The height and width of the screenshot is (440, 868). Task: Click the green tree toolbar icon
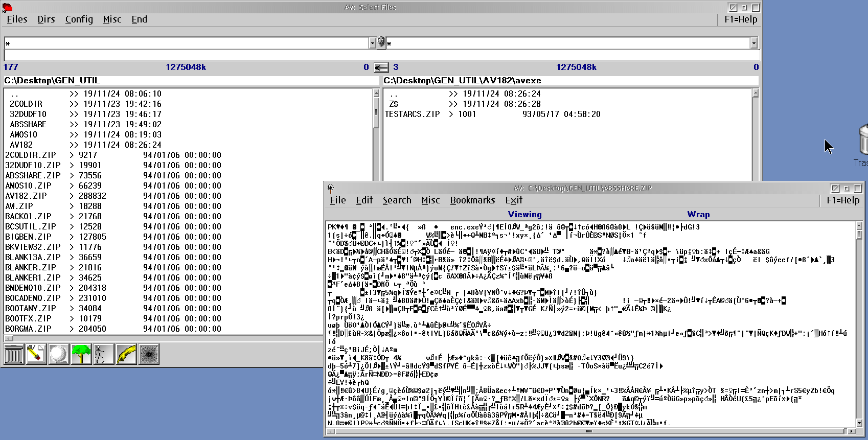(x=81, y=354)
